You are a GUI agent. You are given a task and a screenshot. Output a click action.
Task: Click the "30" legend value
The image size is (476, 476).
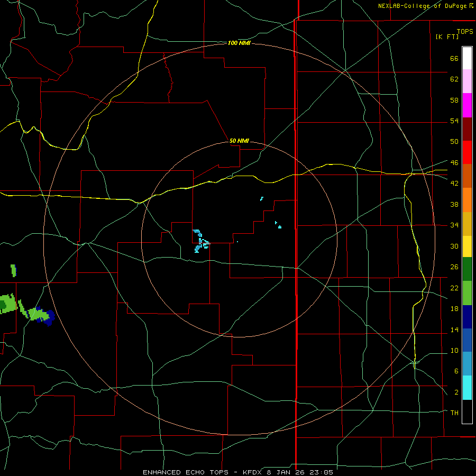coord(454,246)
